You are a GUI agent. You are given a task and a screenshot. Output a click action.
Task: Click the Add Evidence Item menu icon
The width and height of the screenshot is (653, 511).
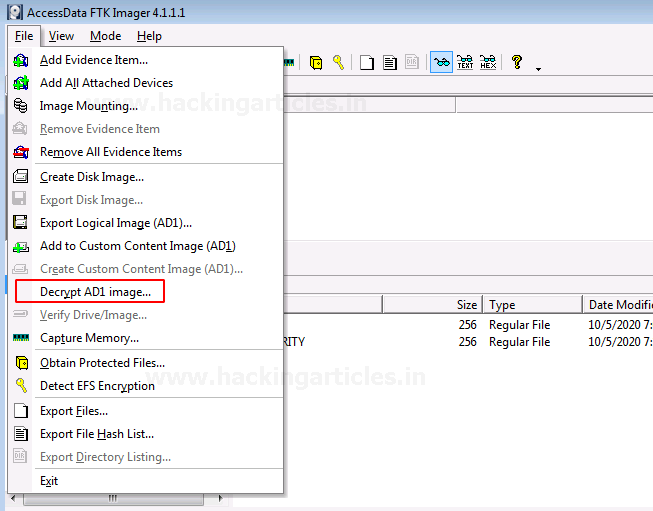click(x=20, y=60)
